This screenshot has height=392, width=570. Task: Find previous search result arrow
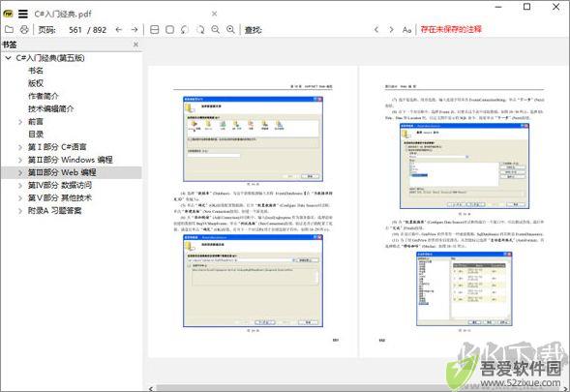(x=376, y=29)
